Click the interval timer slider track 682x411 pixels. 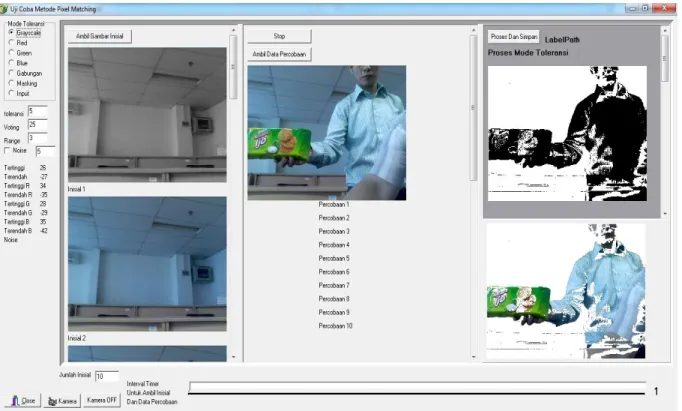pyautogui.click(x=417, y=387)
